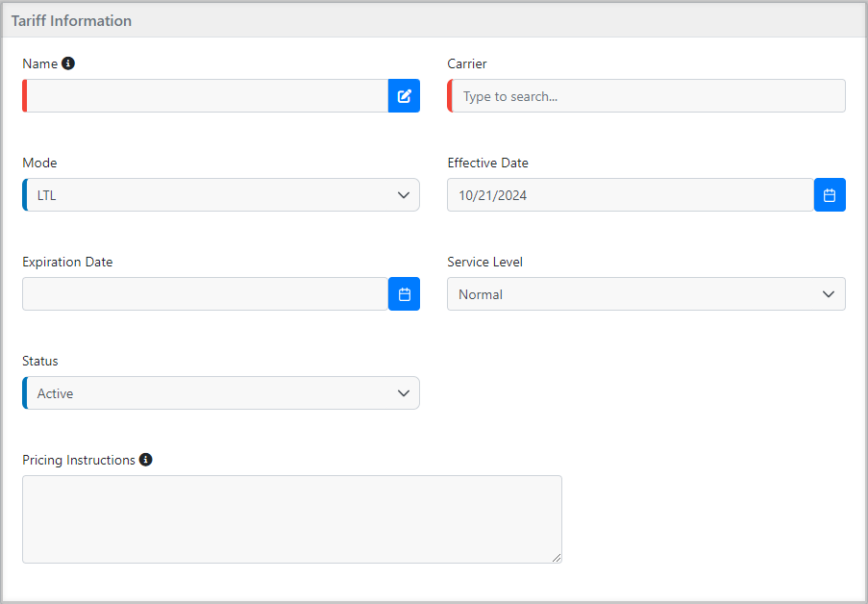Click the Carrier search box

tap(649, 96)
